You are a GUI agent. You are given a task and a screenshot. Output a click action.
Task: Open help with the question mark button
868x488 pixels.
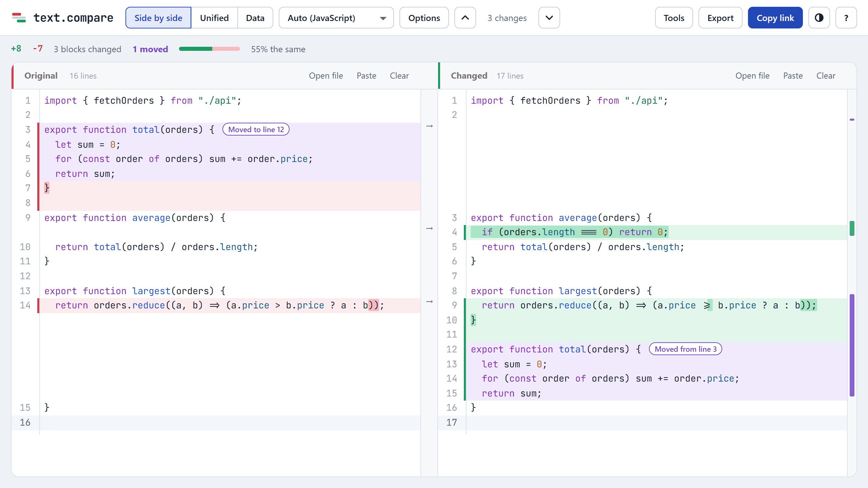[x=846, y=18]
